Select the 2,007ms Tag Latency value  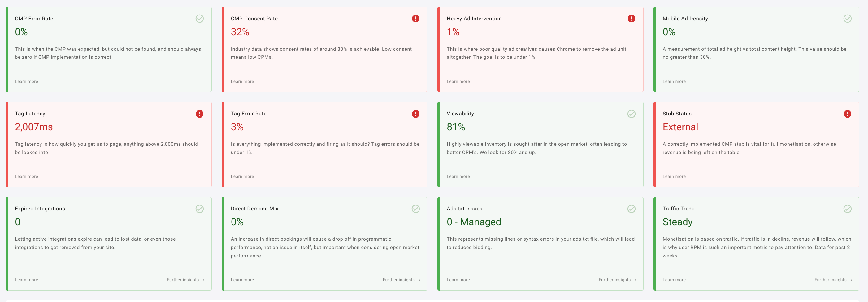click(x=34, y=127)
